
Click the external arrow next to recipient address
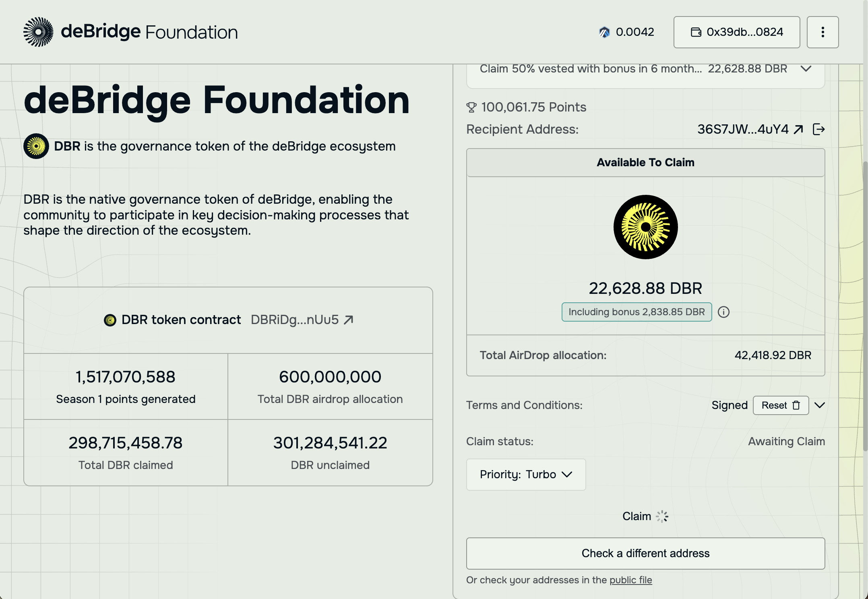798,129
